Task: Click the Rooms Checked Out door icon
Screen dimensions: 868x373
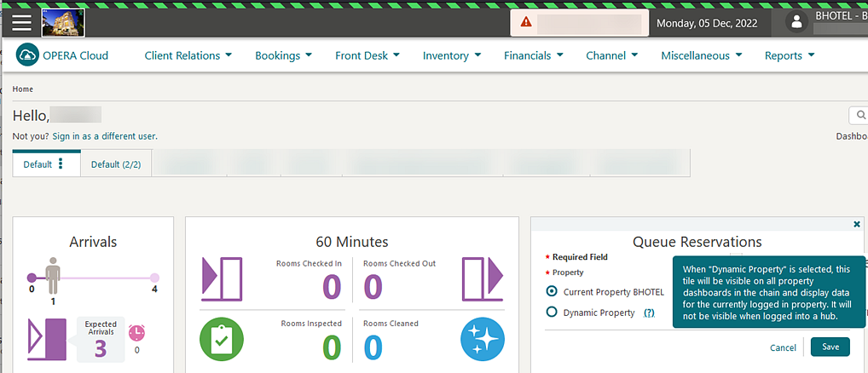Action: tap(482, 279)
